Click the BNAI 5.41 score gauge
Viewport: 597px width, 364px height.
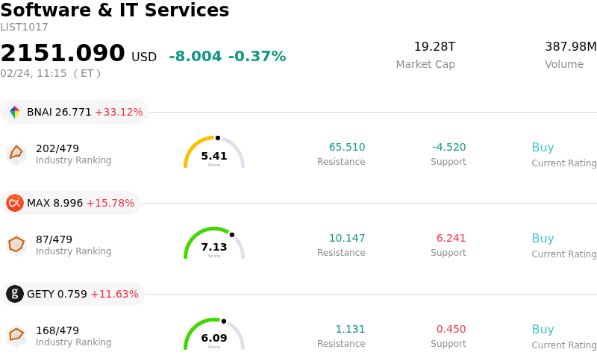coord(214,154)
